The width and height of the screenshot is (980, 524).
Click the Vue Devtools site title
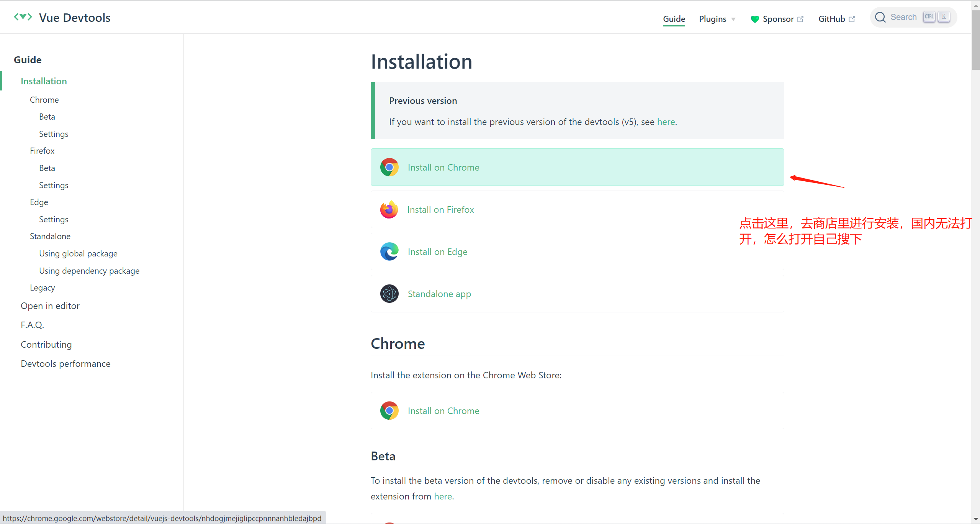point(75,18)
